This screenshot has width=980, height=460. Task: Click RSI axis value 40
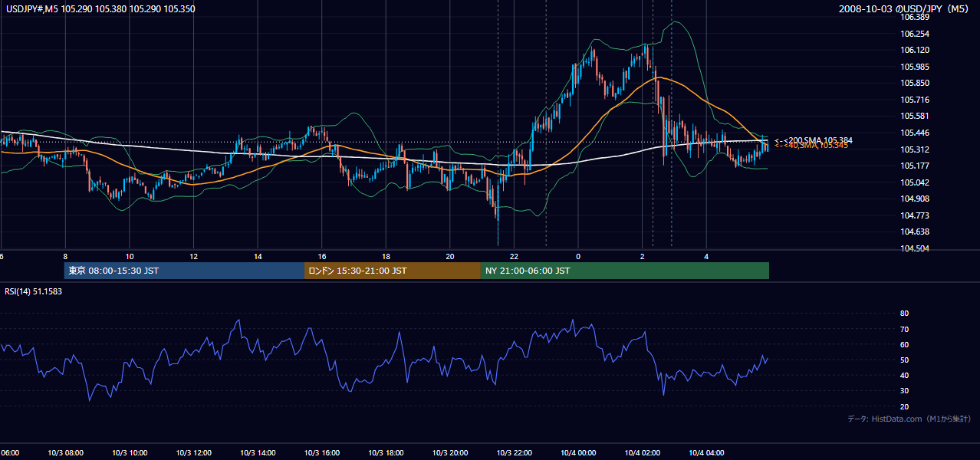click(904, 375)
